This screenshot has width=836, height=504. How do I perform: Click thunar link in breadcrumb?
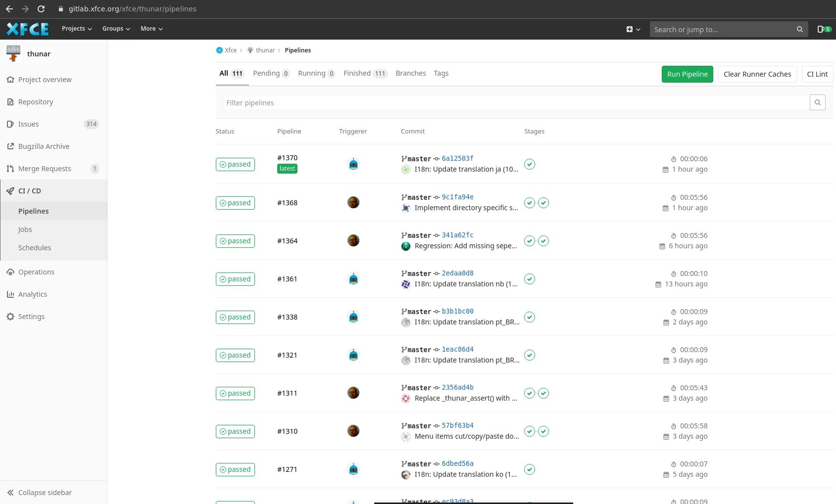pyautogui.click(x=265, y=50)
